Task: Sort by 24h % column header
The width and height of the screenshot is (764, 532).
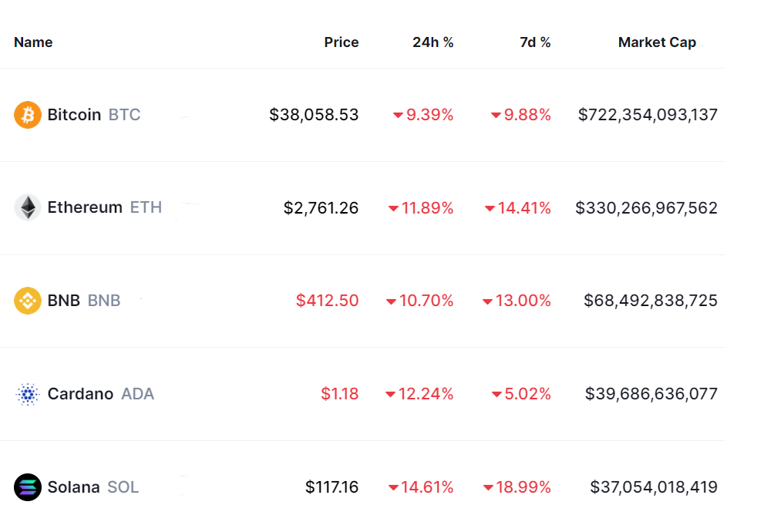Action: pos(432,42)
